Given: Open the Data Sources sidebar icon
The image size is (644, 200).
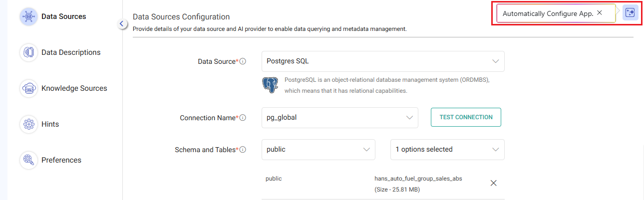Looking at the screenshot, I should point(29,16).
